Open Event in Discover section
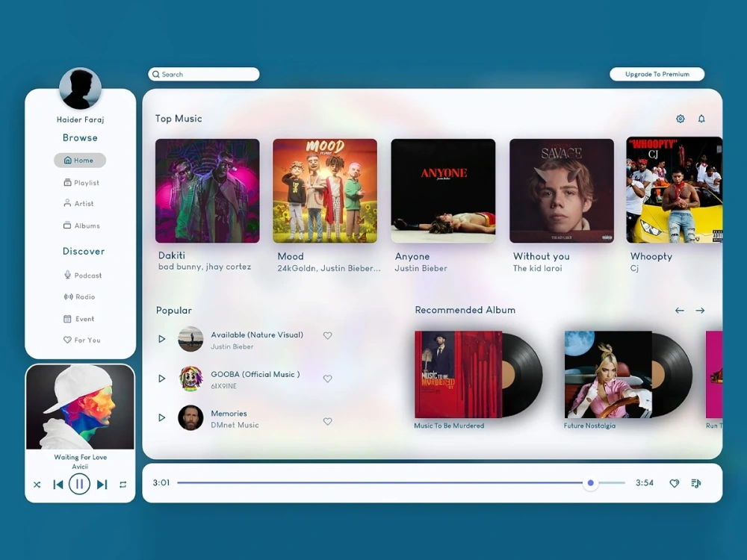Screen dimensions: 747x560 tap(79, 319)
